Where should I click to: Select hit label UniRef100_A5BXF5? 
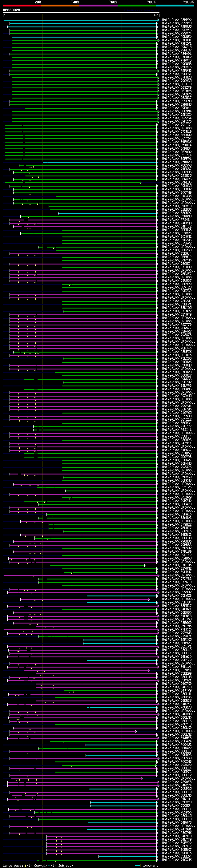pos(177,67)
